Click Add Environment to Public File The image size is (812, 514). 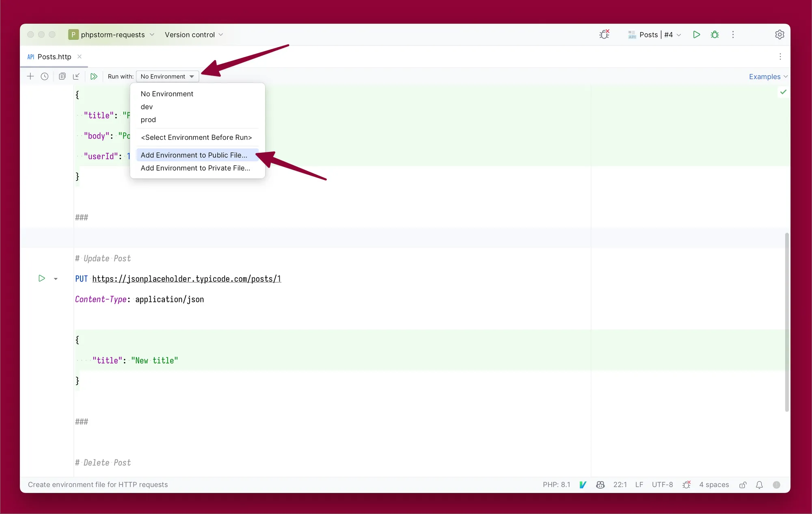(x=198, y=155)
